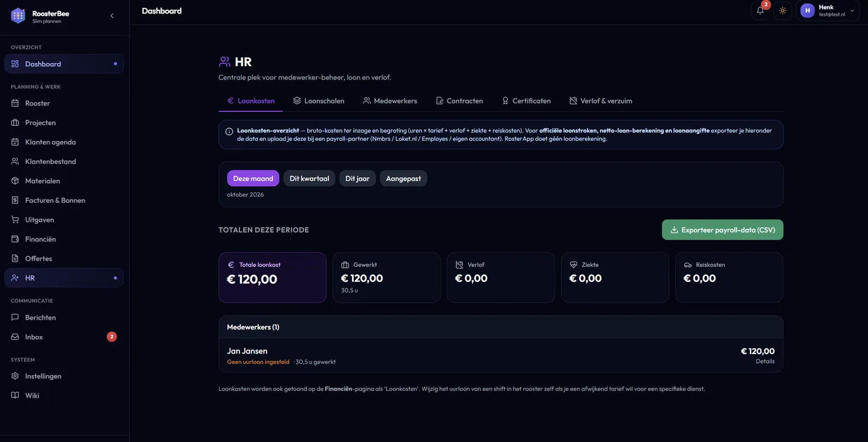Viewport: 868px width, 442px height.
Task: Open the Medewerkers tab
Action: click(390, 101)
